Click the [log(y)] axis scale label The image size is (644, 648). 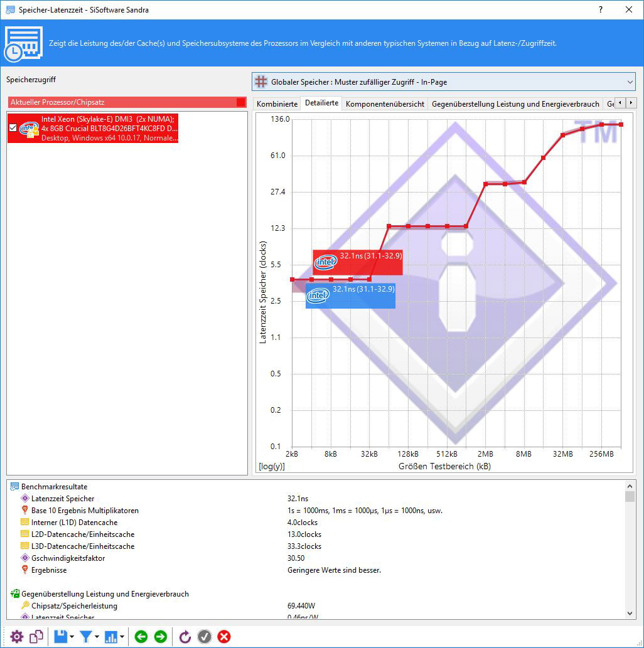coord(272,466)
